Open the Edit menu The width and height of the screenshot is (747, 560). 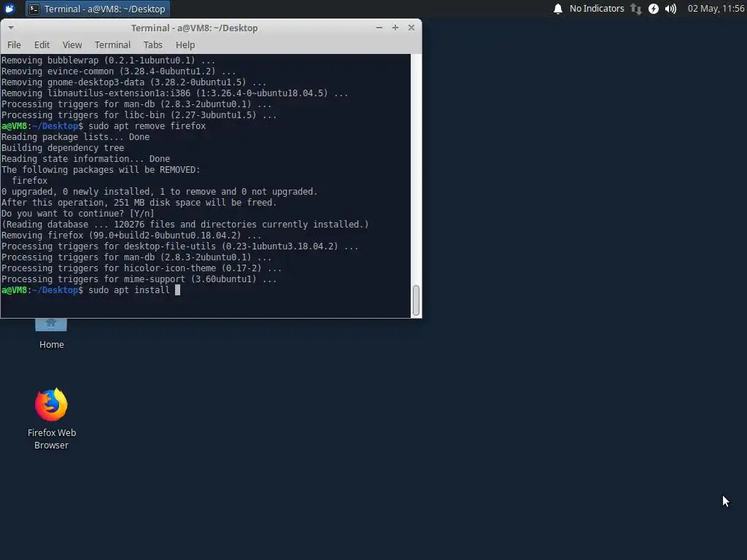[42, 44]
